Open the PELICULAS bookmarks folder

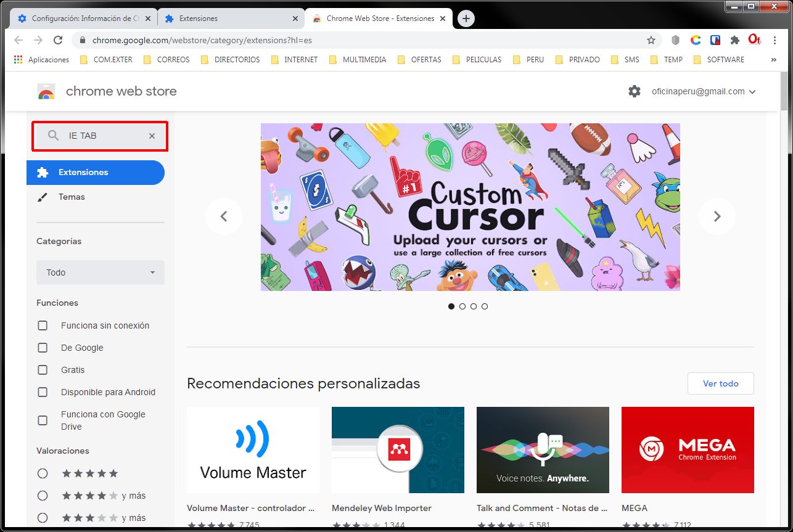pos(477,60)
